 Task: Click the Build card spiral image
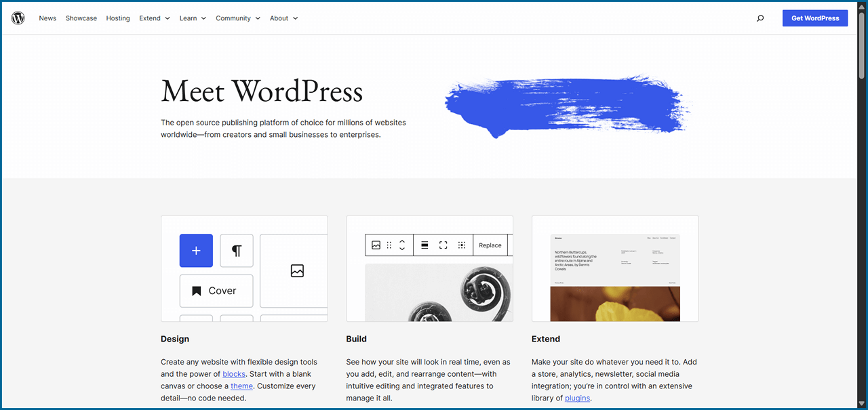pyautogui.click(x=439, y=293)
